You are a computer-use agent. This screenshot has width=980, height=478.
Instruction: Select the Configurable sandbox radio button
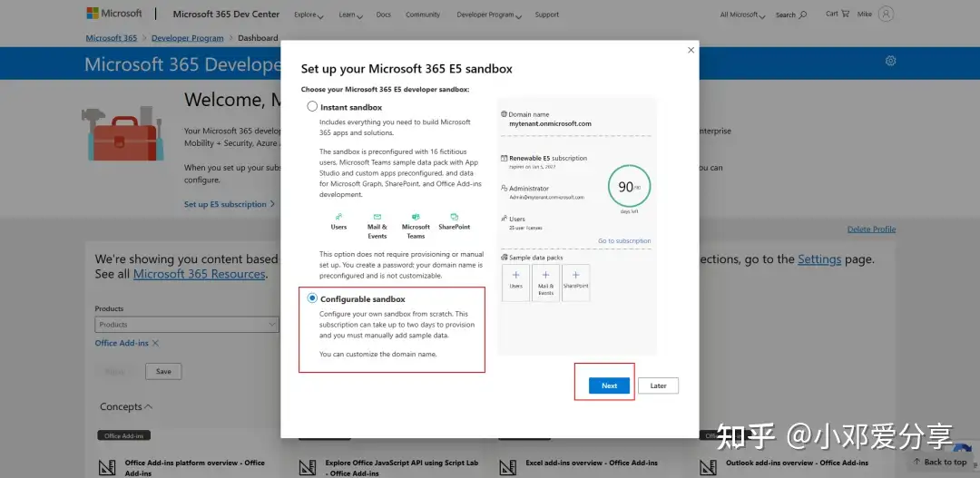[312, 298]
